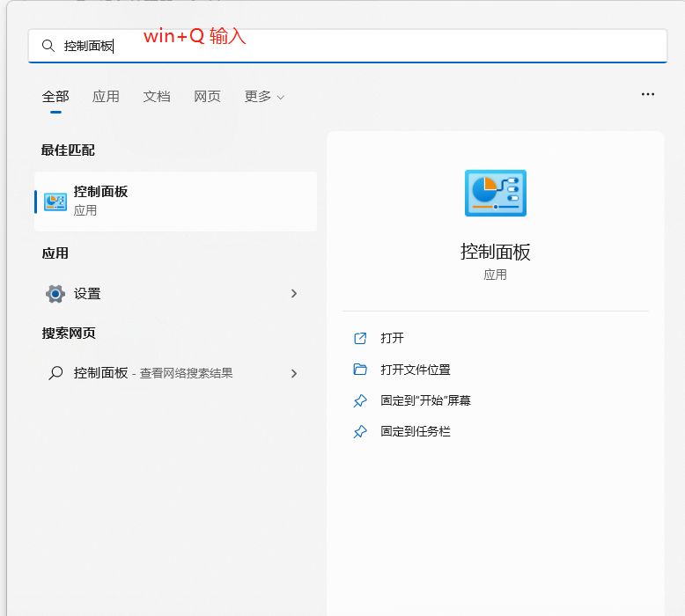Click the 控制面板 title in the details pane
This screenshot has width=685, height=616.
tap(495, 252)
